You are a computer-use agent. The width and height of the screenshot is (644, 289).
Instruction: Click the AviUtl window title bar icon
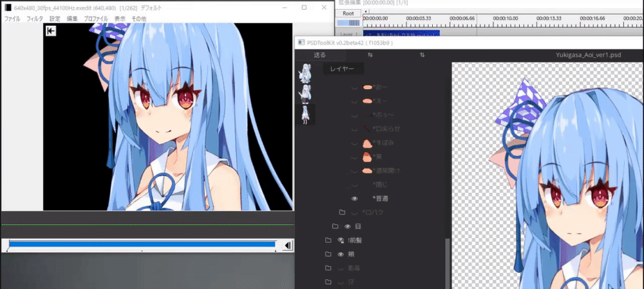(8, 8)
